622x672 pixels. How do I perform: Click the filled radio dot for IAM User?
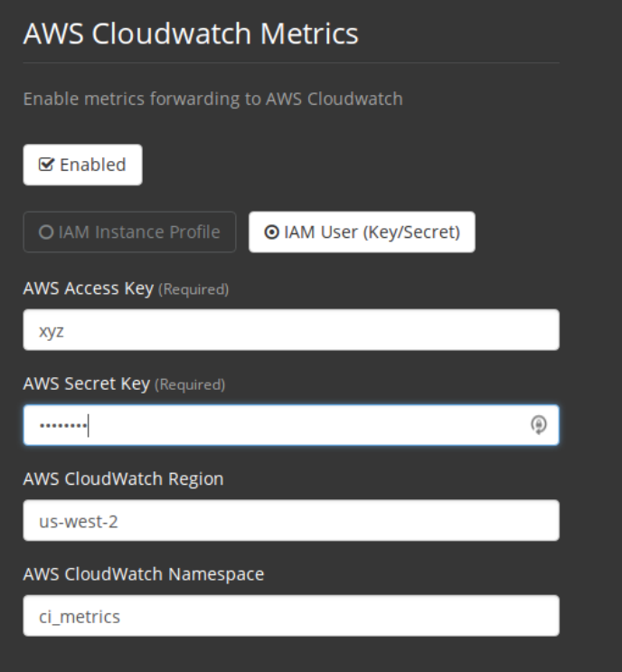[270, 232]
